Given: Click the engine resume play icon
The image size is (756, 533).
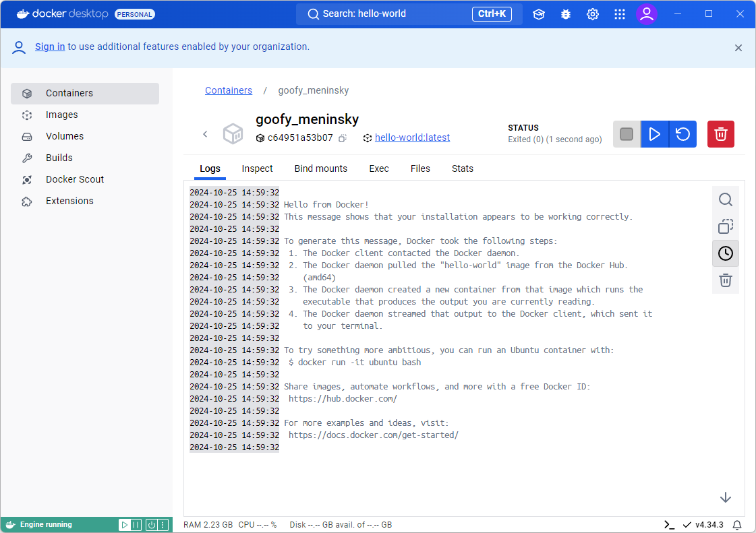Looking at the screenshot, I should pyautogui.click(x=124, y=525).
